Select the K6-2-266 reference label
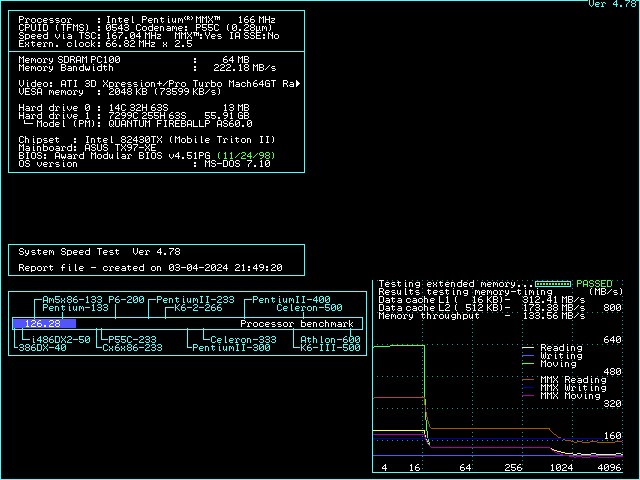This screenshot has height=480, width=640. [x=198, y=308]
